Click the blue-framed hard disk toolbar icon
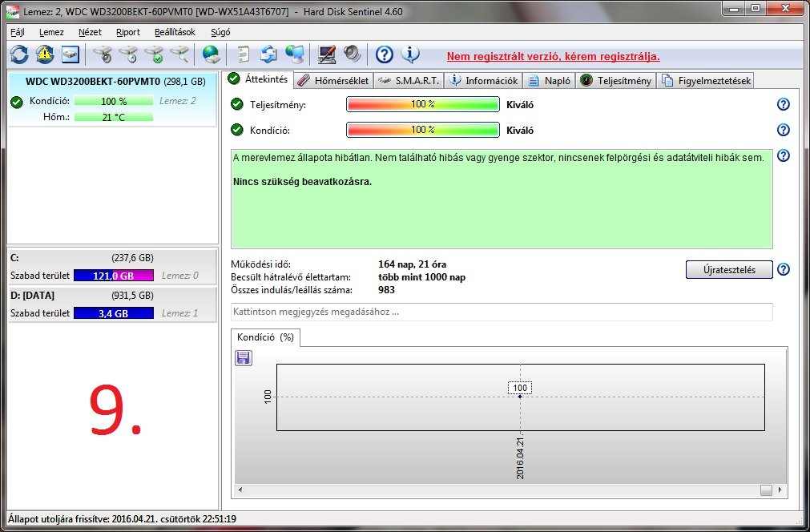This screenshot has height=532, width=810. (x=71, y=54)
